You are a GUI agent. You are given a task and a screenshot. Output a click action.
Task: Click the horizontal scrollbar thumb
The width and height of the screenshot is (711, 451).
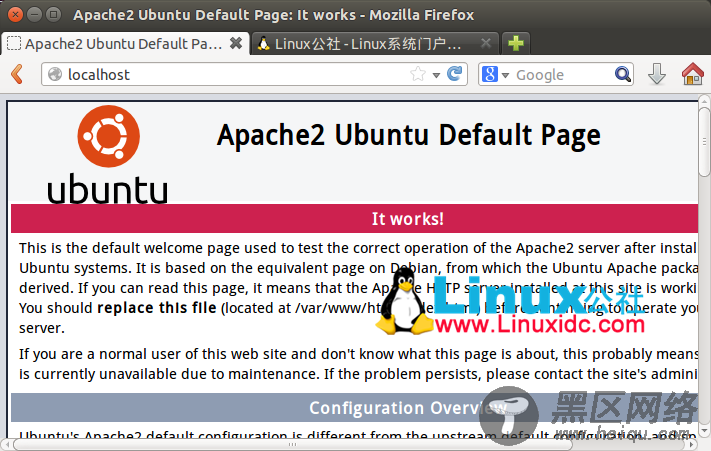292,445
